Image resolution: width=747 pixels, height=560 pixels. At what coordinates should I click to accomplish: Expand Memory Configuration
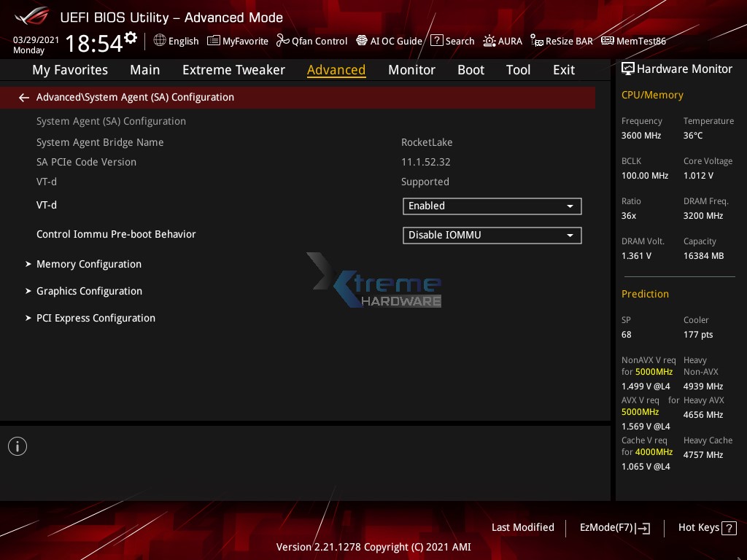[x=88, y=264]
